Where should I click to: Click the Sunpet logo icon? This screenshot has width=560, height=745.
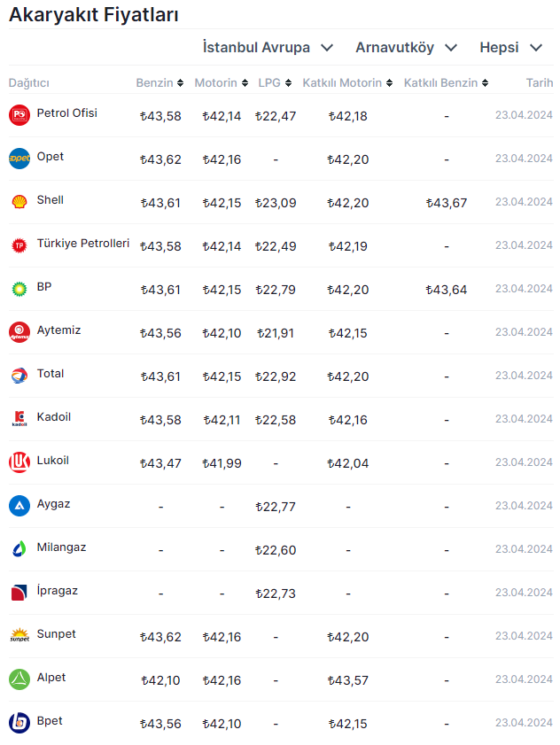pos(19,636)
